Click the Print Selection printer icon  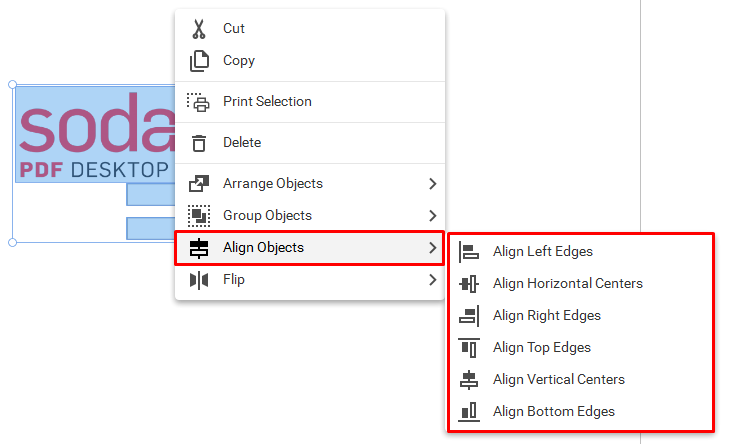[198, 102]
